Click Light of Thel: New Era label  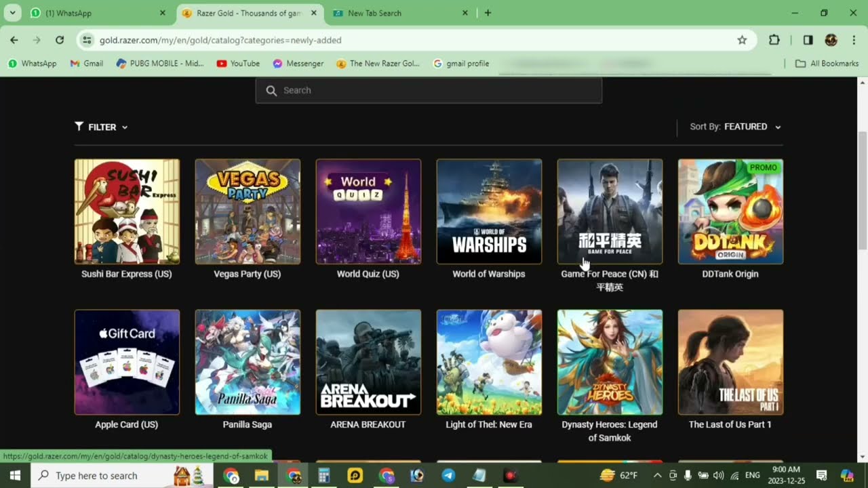(x=489, y=424)
